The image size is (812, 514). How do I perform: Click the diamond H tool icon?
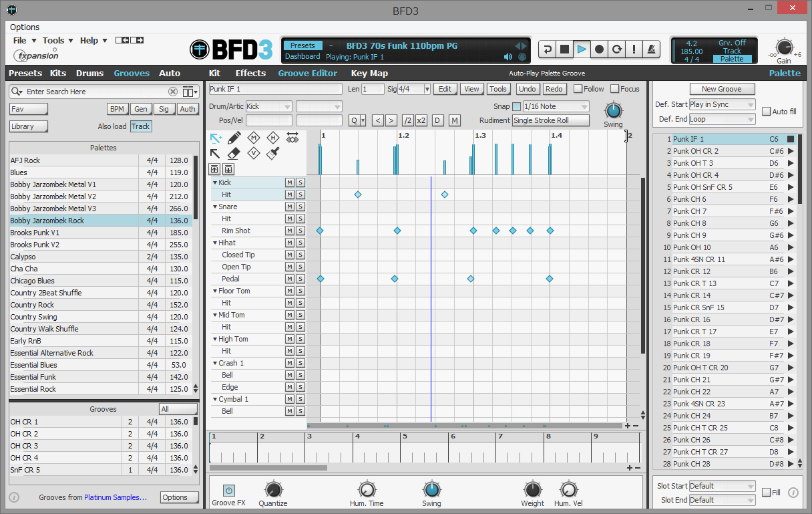[272, 137]
